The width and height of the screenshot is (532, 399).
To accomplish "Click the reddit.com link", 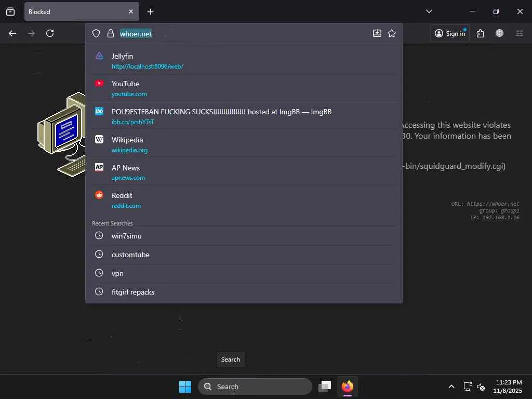I will pyautogui.click(x=126, y=206).
